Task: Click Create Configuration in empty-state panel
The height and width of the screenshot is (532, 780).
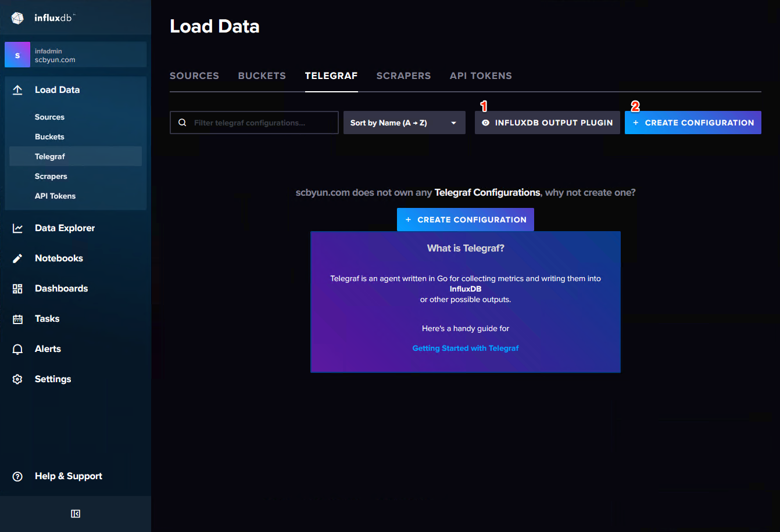Action: click(466, 220)
